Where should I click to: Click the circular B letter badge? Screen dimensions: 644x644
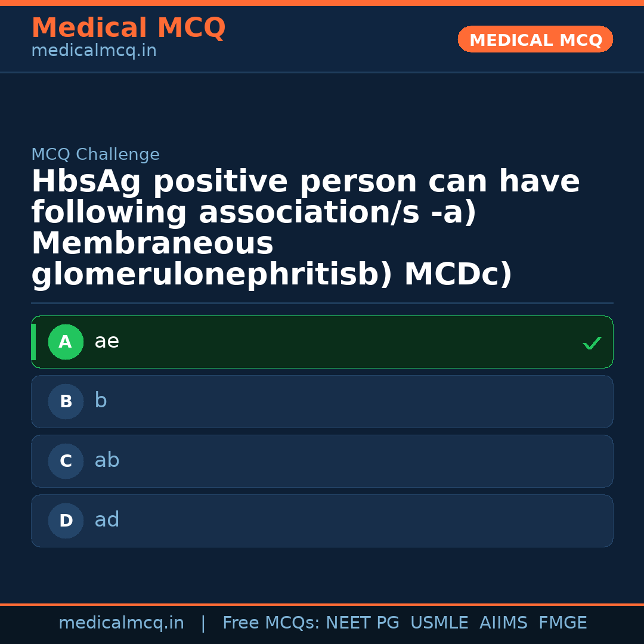66,401
